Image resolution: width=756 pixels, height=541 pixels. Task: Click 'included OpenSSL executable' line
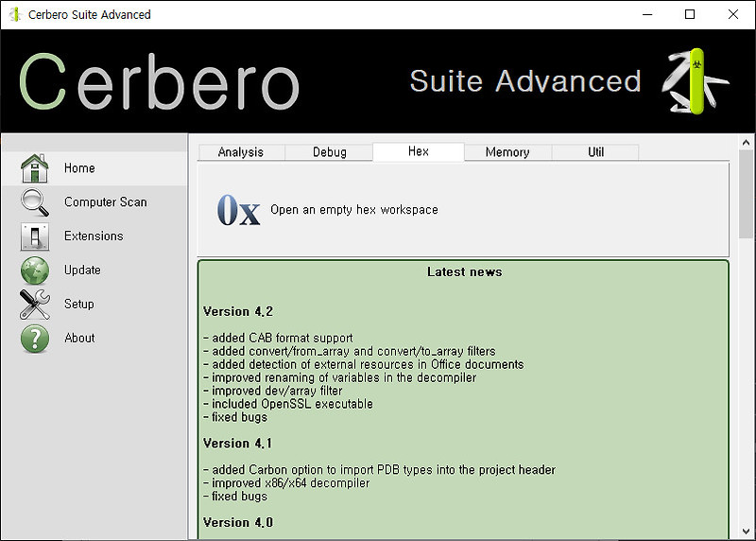tap(288, 404)
